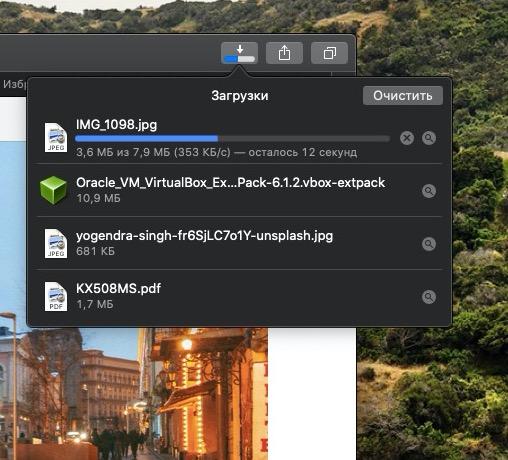Open the Избранное favorites bar item
Screen dimensions: 508x460
tap(13, 84)
